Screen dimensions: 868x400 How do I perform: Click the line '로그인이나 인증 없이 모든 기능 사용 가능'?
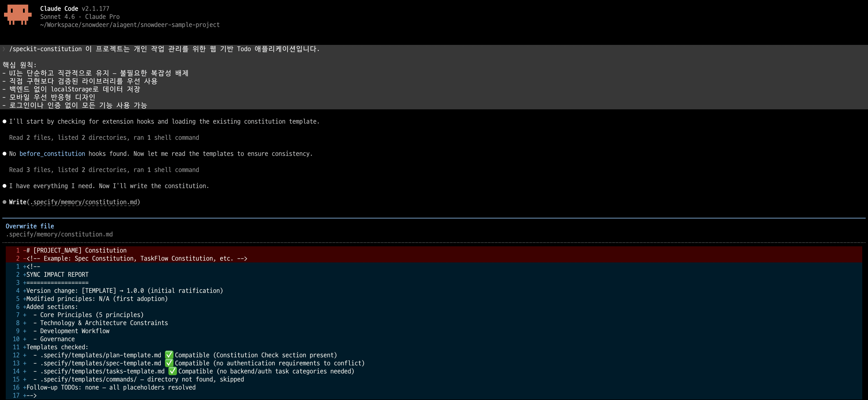(x=75, y=105)
